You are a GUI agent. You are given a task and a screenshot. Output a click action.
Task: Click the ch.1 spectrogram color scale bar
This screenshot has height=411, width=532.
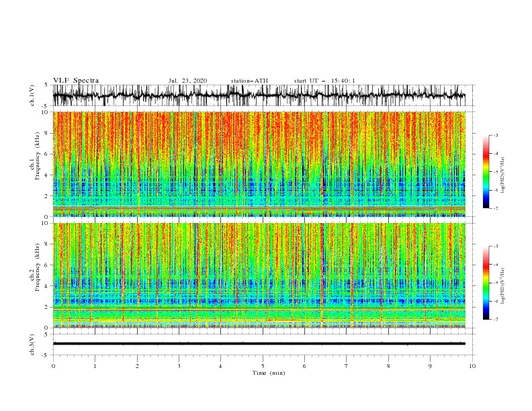click(x=486, y=172)
